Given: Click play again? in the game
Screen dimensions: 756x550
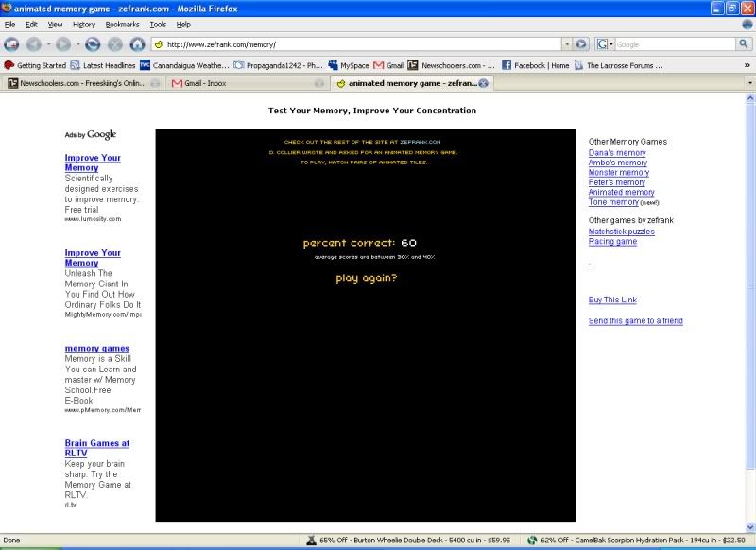Looking at the screenshot, I should pos(367,278).
